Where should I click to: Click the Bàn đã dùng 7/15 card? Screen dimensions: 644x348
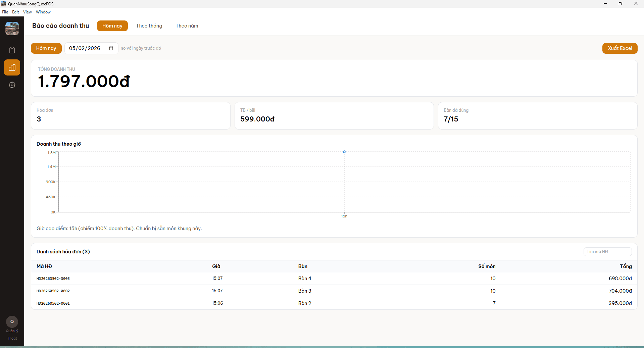(x=538, y=116)
